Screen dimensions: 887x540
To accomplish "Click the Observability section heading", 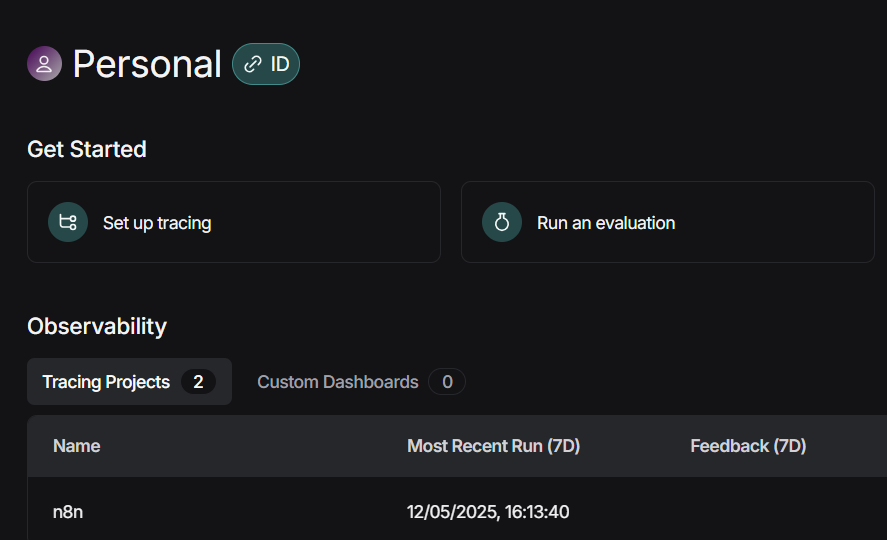I will [x=97, y=326].
